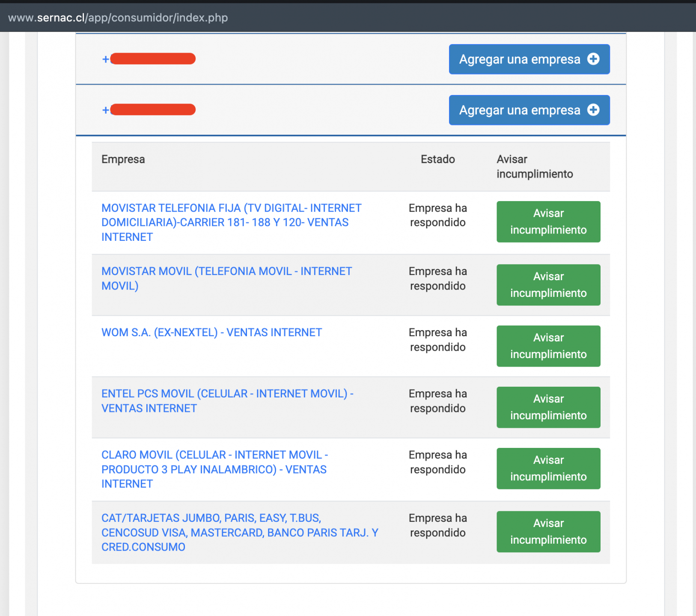Click the sernac.cl URL address bar
Screen dimensions: 696x616
[118, 18]
